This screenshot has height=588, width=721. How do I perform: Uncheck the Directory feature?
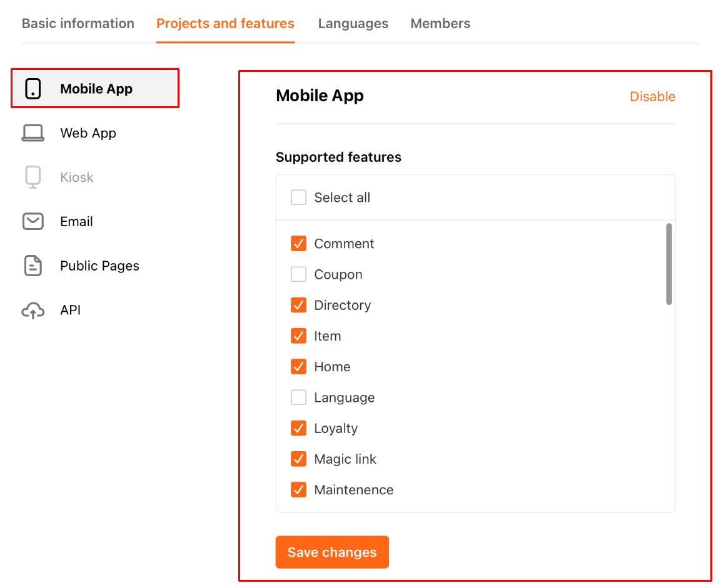(x=298, y=305)
